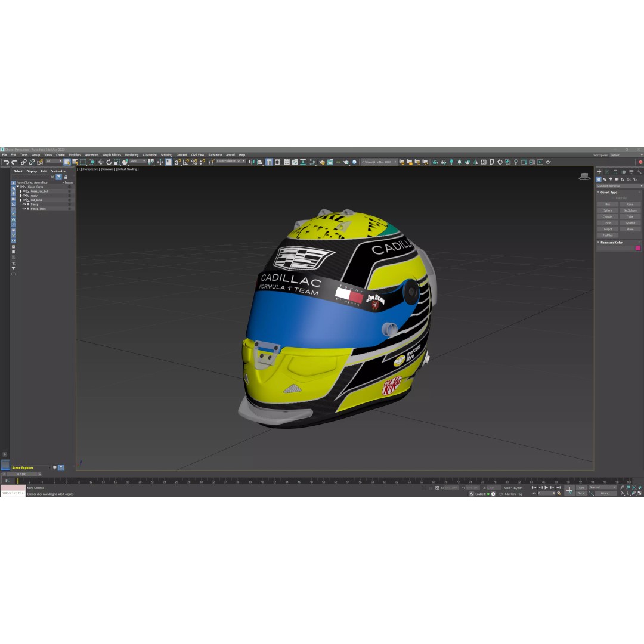644x644 pixels.
Task: Open selection filter All dropdown
Action: [54, 161]
